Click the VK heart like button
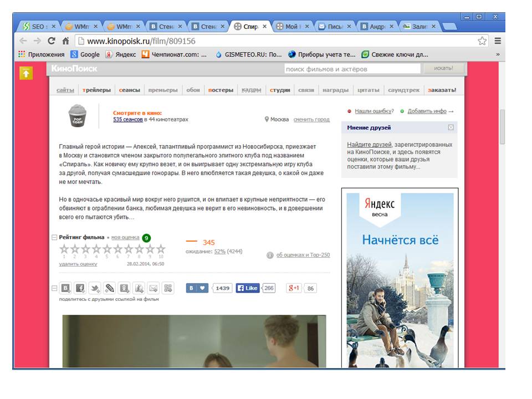Screen dimensions: 532x399 pyautogui.click(x=197, y=288)
